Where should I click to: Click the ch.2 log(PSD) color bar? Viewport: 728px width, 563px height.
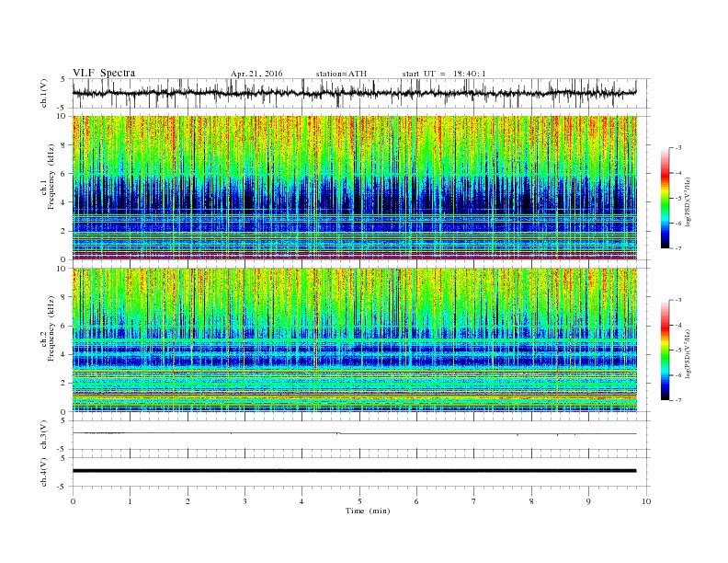click(665, 350)
